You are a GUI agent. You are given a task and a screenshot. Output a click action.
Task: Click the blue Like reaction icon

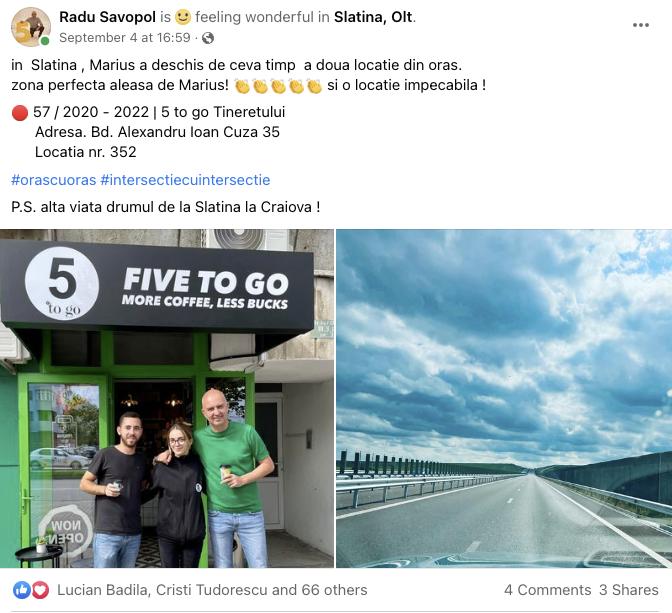pyautogui.click(x=21, y=590)
